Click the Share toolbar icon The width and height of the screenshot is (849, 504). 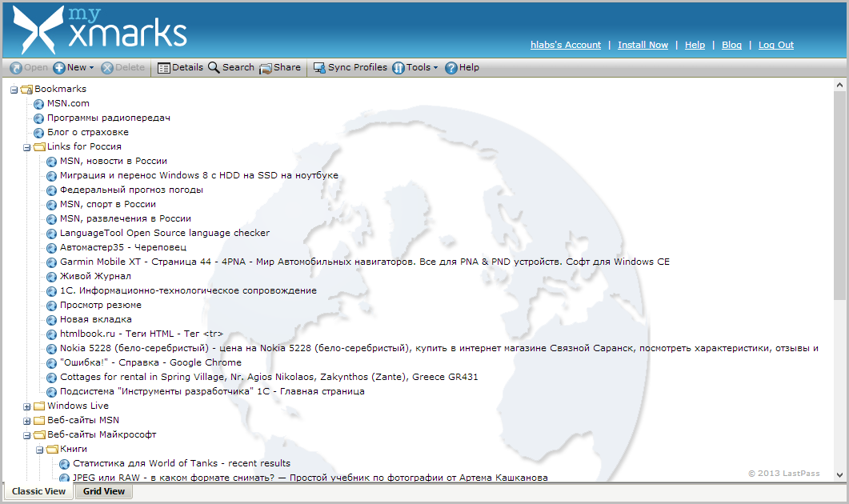pyautogui.click(x=266, y=68)
